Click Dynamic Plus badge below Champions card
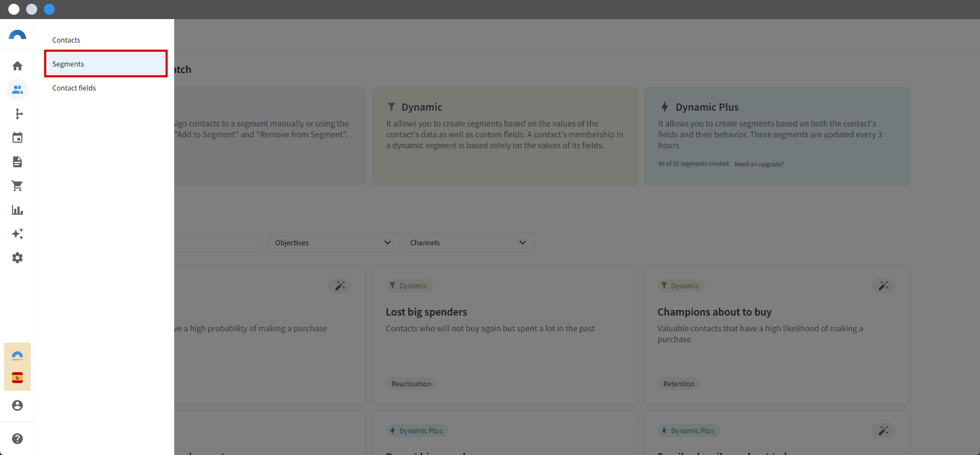Image resolution: width=980 pixels, height=455 pixels. click(689, 430)
